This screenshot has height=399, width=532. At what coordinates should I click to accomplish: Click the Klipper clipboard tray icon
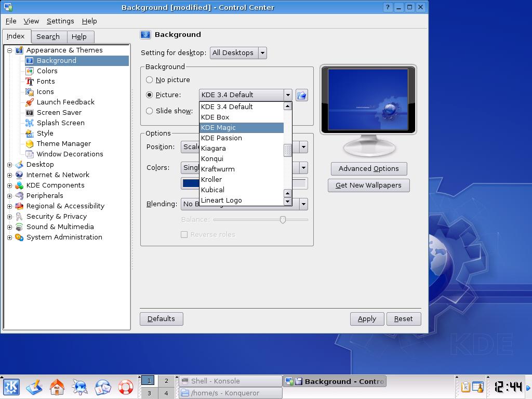[x=465, y=387]
